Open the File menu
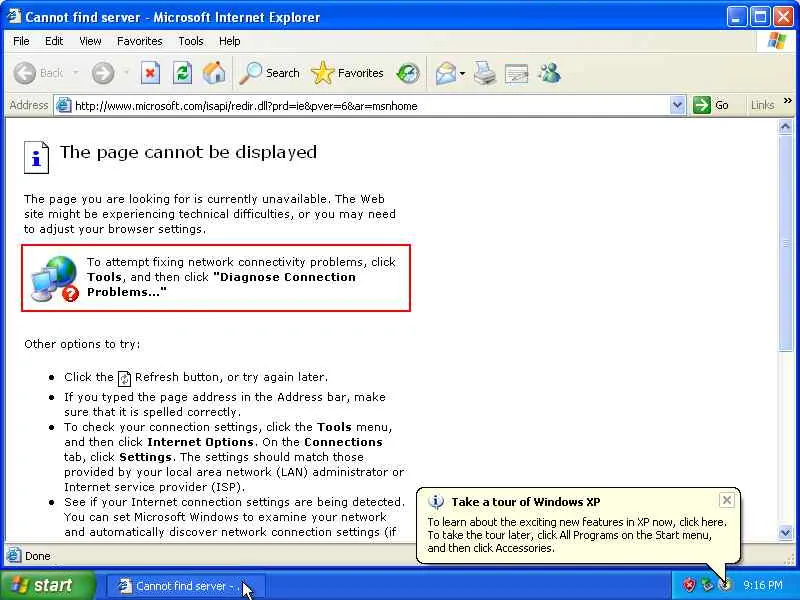 [x=21, y=41]
